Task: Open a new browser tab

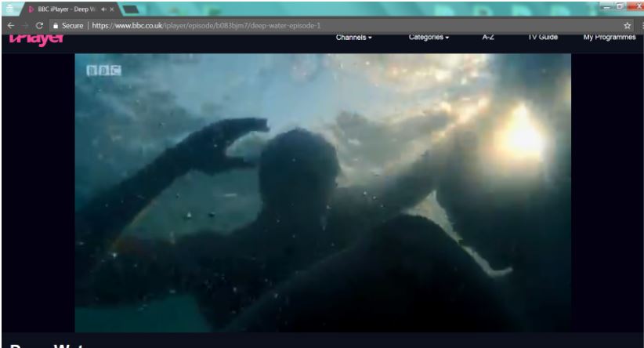Action: 130,9
